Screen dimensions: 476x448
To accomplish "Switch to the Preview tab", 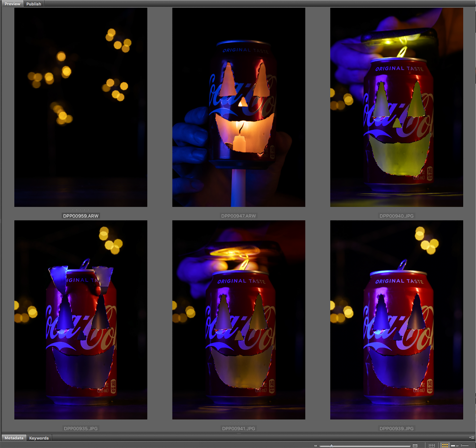I will [12, 4].
